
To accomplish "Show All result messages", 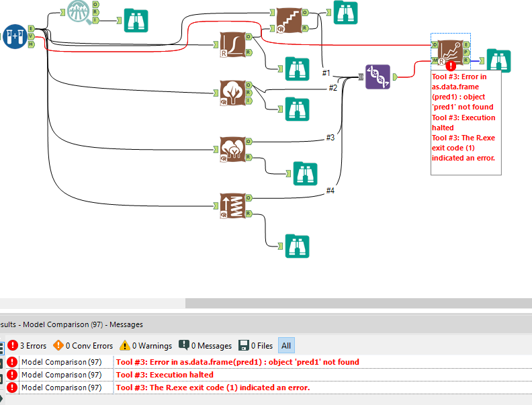I will (x=286, y=346).
